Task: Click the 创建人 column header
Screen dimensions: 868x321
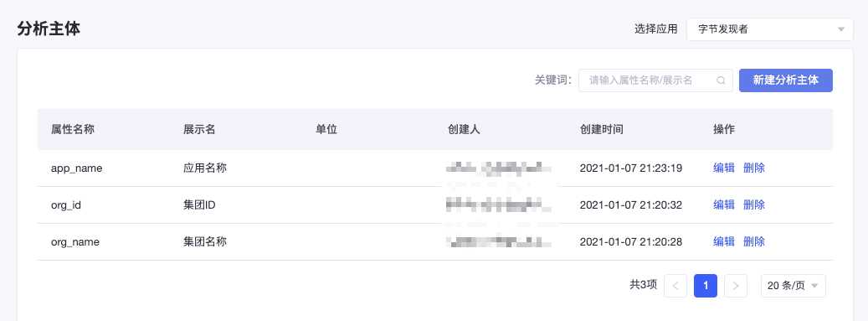Action: [464, 130]
